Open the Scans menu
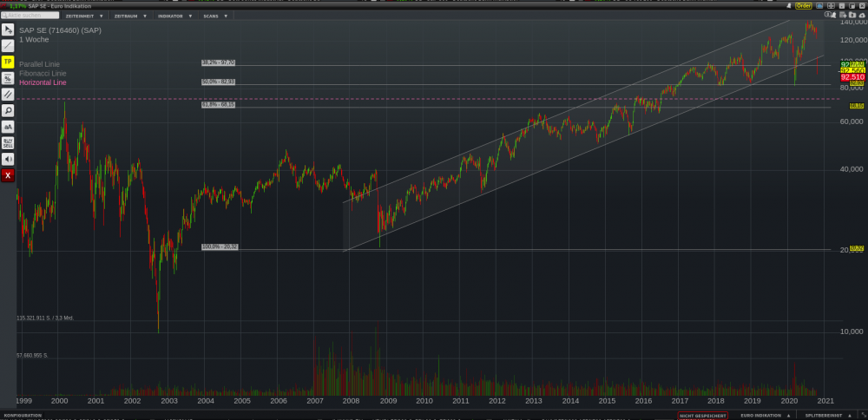This screenshot has width=868, height=420. (x=215, y=16)
